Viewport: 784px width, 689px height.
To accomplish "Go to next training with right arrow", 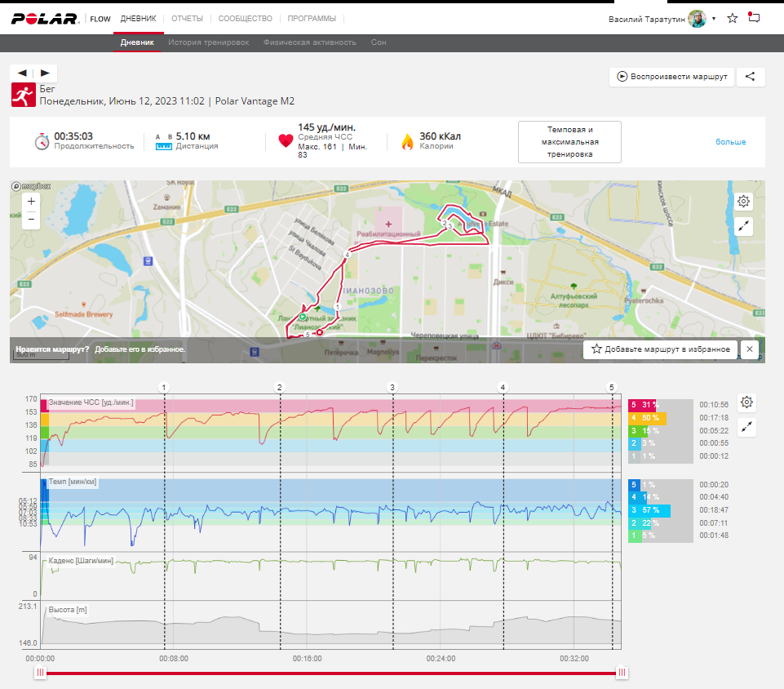I will pos(45,73).
